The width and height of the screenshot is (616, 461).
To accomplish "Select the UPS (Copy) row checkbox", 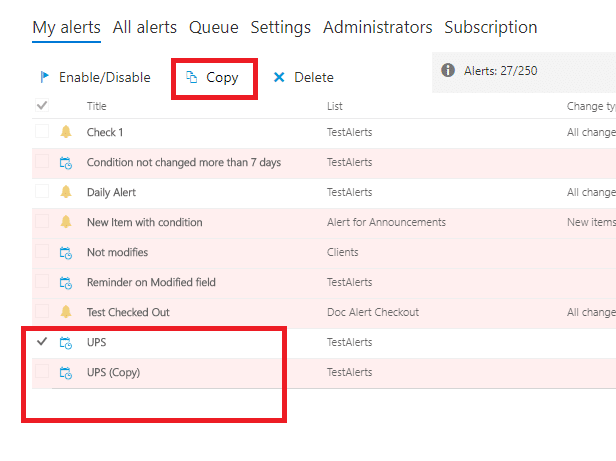I will [x=42, y=371].
